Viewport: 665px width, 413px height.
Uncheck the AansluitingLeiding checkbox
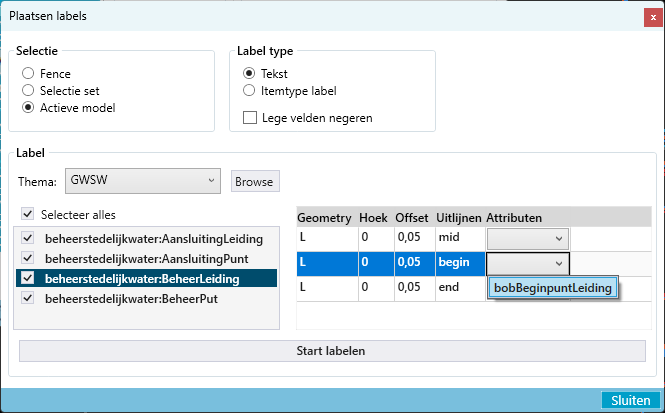coord(28,238)
